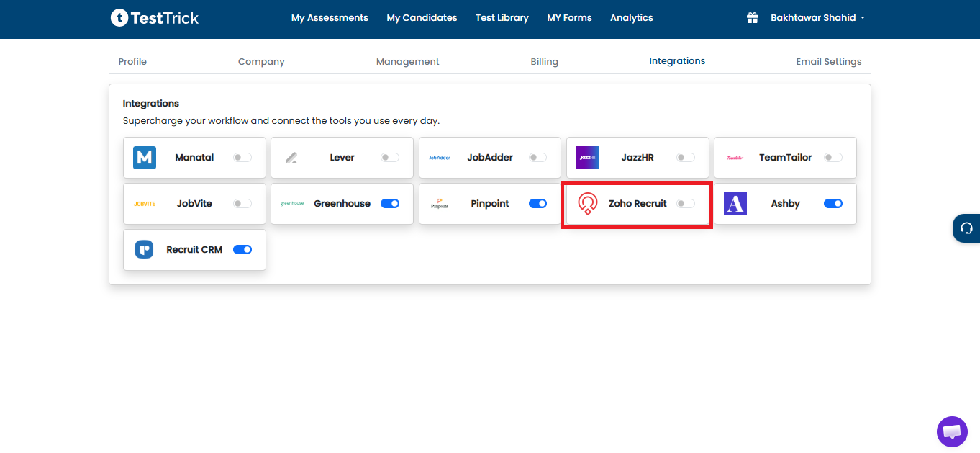
Task: Turn off the Recruit CRM toggle
Action: 242,249
